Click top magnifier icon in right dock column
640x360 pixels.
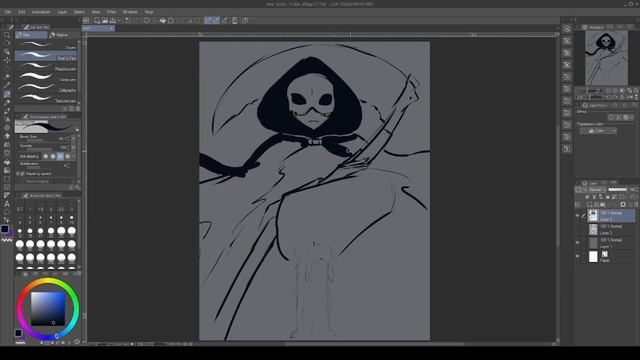click(x=567, y=29)
